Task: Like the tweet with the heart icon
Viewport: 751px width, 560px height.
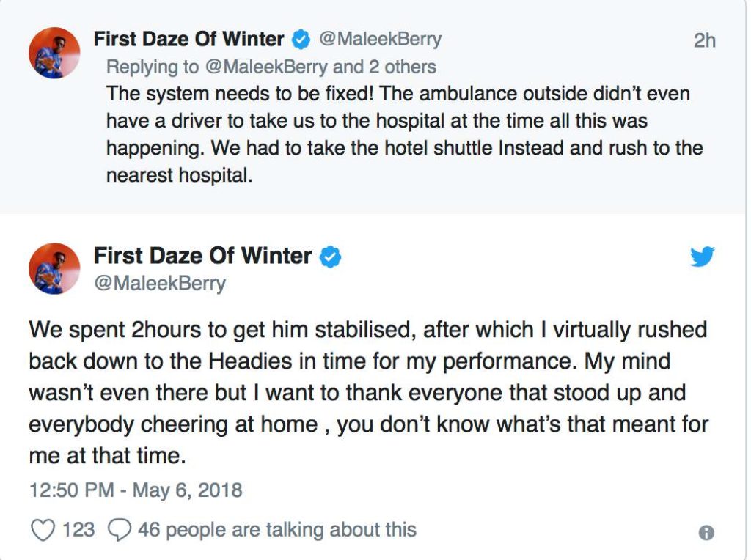Action: pyautogui.click(x=43, y=529)
